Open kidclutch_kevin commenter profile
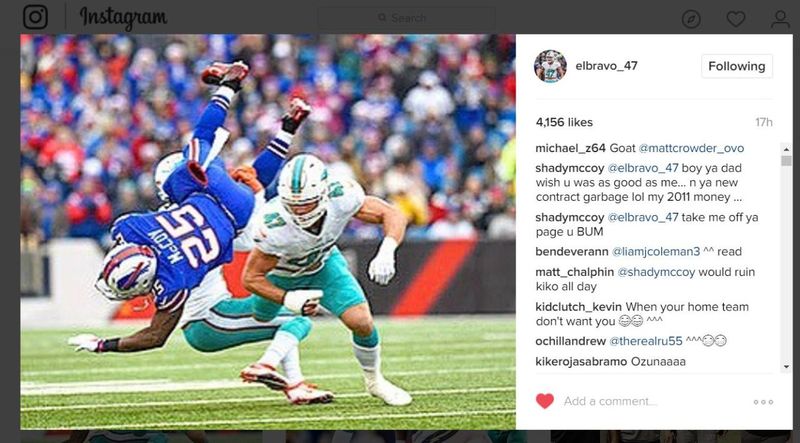This screenshot has width=800, height=443. [x=579, y=307]
